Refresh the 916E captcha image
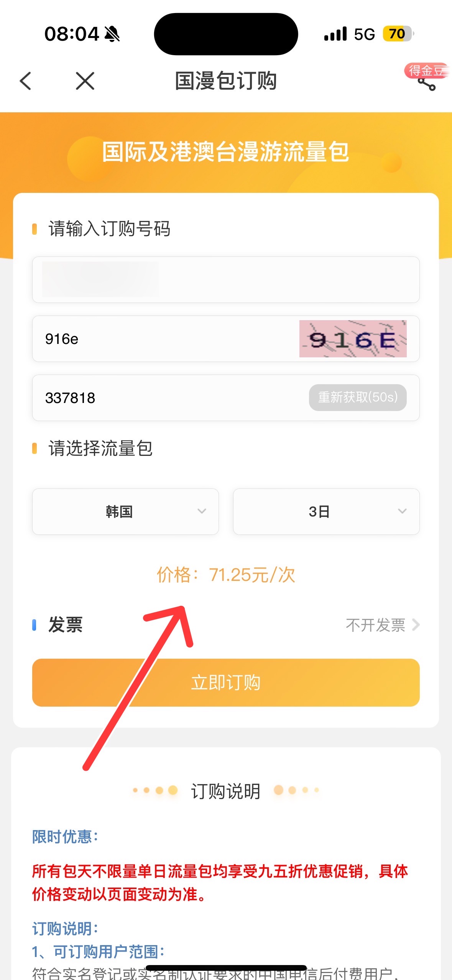Screen dimensions: 452x980 [353, 339]
